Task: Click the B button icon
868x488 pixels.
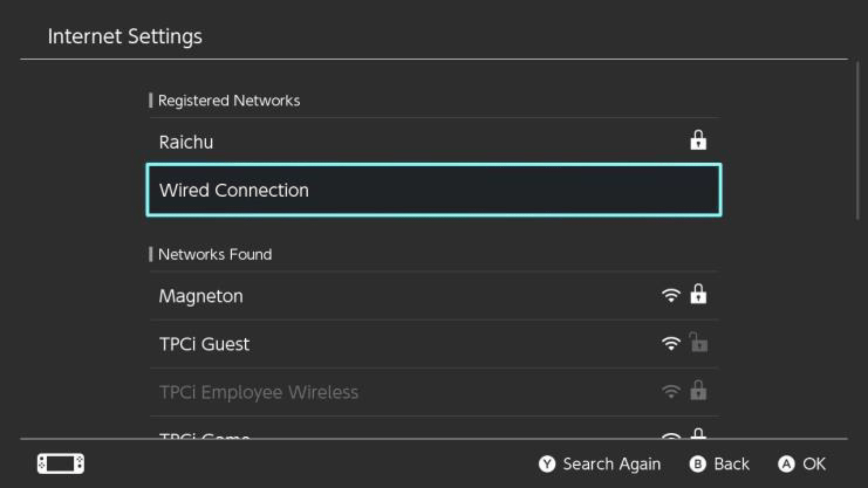Action: (698, 464)
